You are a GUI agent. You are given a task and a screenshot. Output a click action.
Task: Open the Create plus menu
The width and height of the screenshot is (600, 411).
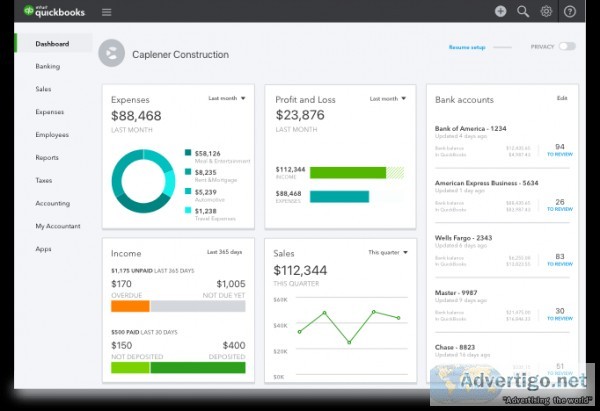coord(500,11)
